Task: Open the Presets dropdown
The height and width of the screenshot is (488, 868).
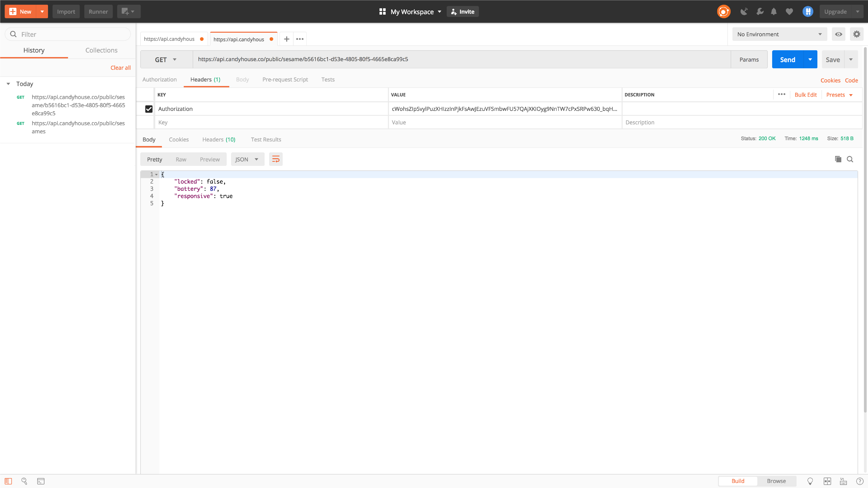Action: 839,95
